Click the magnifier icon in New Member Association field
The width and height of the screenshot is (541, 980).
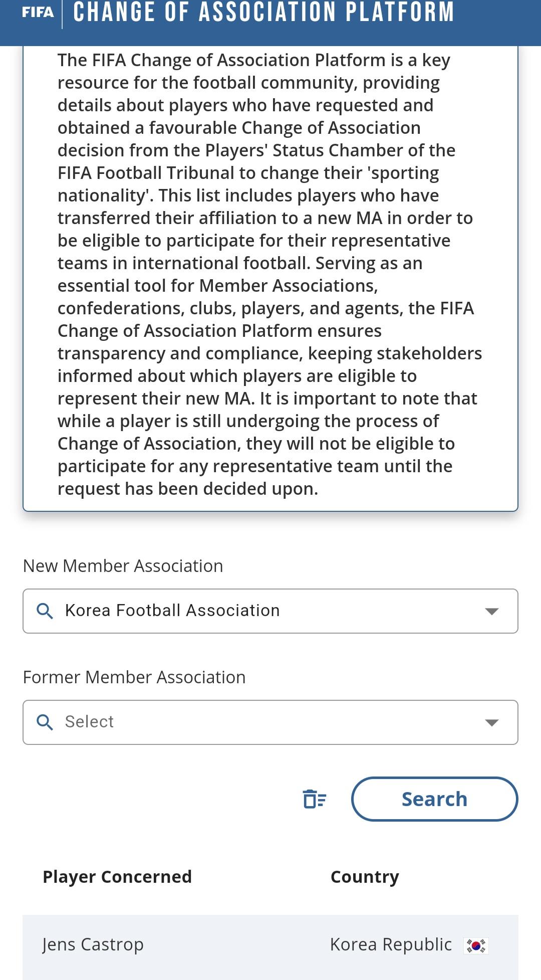click(x=45, y=611)
